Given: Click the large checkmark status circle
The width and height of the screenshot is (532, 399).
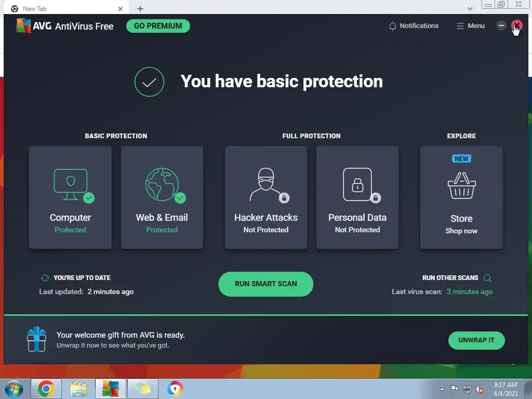Looking at the screenshot, I should point(149,82).
